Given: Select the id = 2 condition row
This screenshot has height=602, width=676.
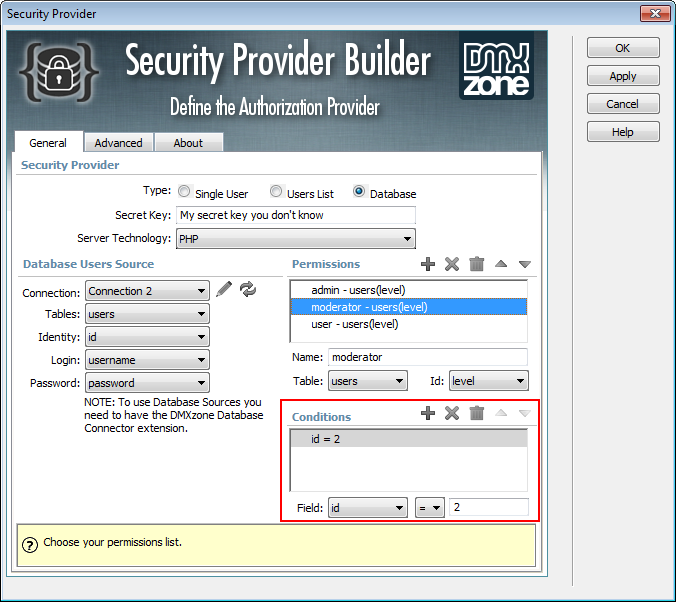Looking at the screenshot, I should [x=409, y=439].
